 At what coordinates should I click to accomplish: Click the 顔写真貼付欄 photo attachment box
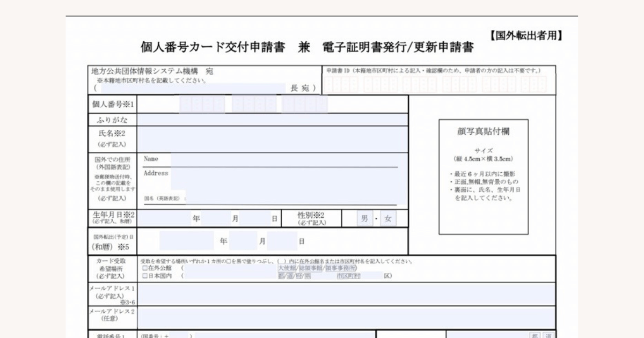483,177
